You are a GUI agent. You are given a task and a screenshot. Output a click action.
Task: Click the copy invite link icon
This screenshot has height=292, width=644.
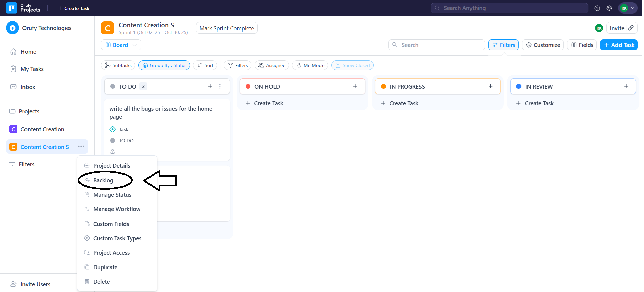coord(631,28)
